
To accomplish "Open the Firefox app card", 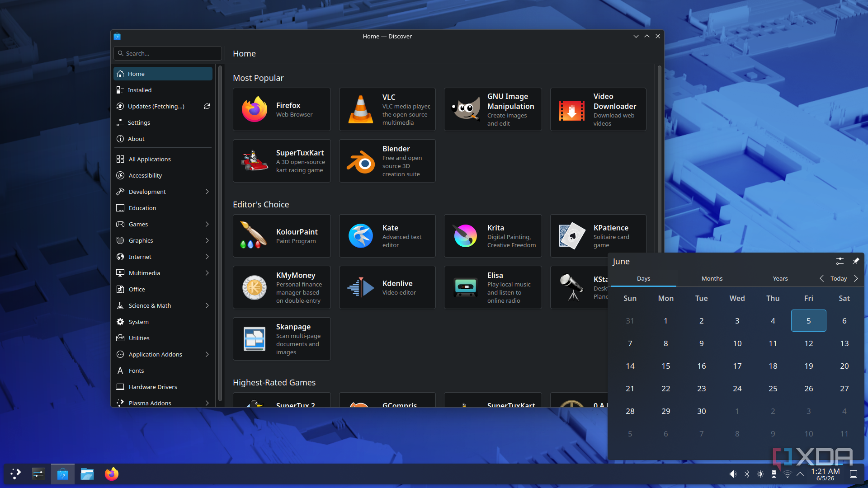I will pyautogui.click(x=282, y=109).
